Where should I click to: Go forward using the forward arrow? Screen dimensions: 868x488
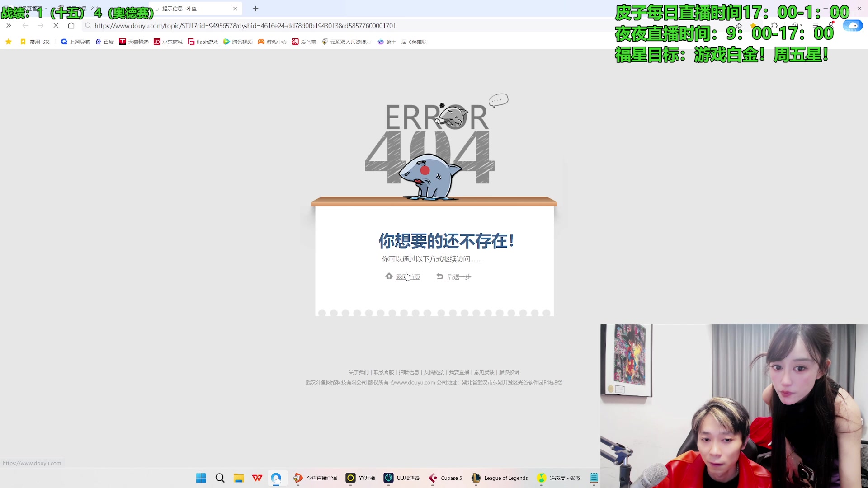tap(41, 26)
